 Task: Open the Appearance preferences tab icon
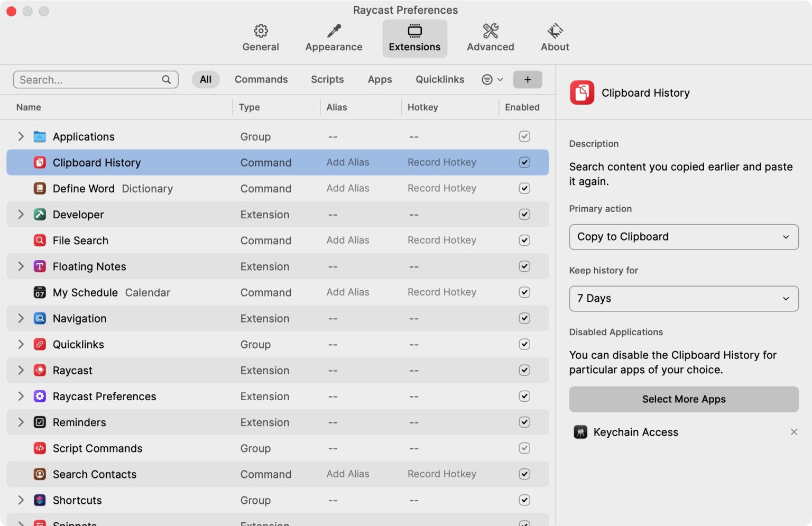(x=334, y=31)
